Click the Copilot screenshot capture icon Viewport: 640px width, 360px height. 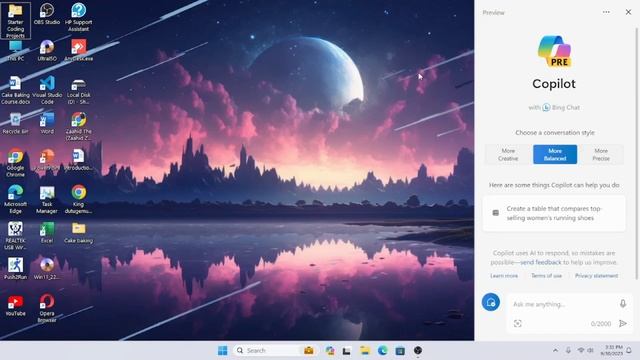click(x=518, y=324)
